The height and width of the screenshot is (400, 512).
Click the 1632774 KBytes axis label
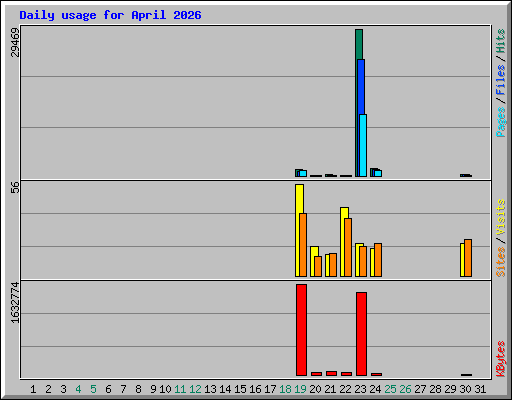[15, 303]
